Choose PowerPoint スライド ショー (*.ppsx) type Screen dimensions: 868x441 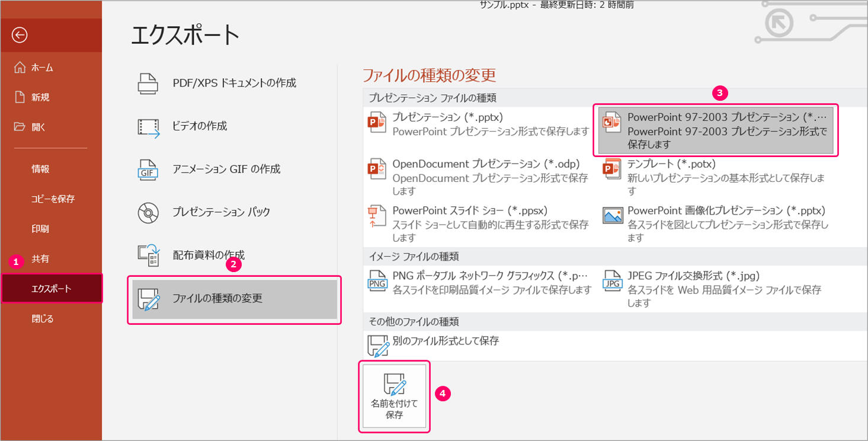point(480,223)
